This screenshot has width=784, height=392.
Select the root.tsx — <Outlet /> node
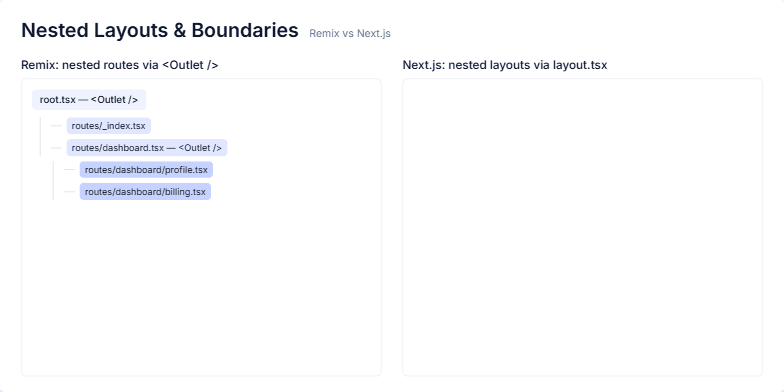89,100
